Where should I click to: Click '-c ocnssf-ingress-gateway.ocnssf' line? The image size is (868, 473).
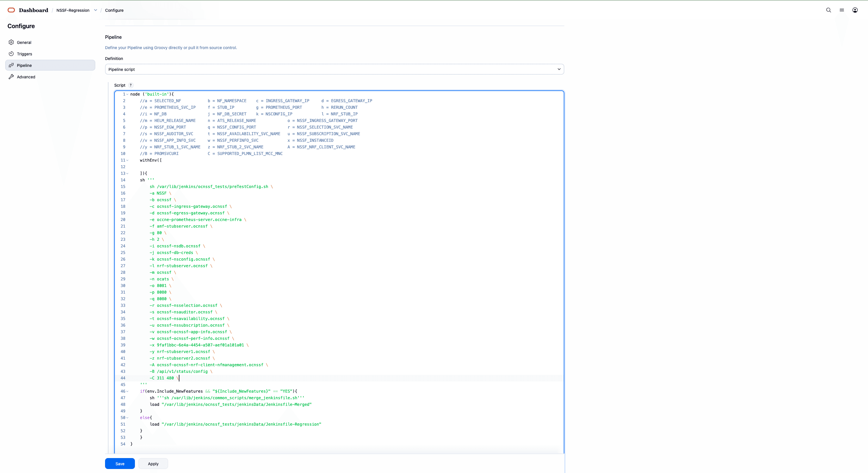(188, 207)
